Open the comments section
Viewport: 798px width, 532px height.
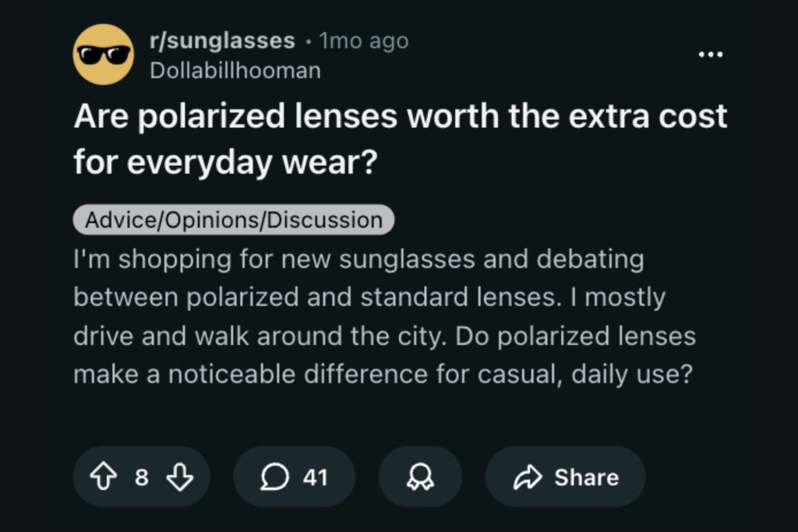(293, 477)
